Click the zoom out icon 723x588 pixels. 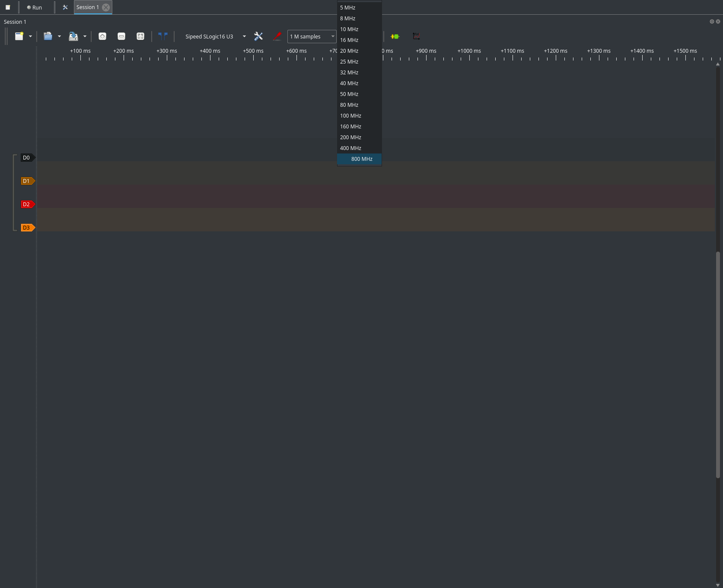pyautogui.click(x=121, y=36)
